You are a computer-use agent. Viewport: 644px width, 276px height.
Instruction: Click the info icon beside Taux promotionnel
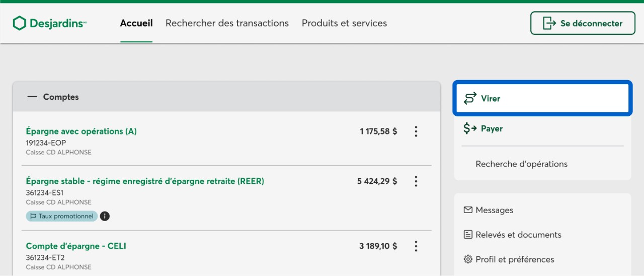pos(105,216)
